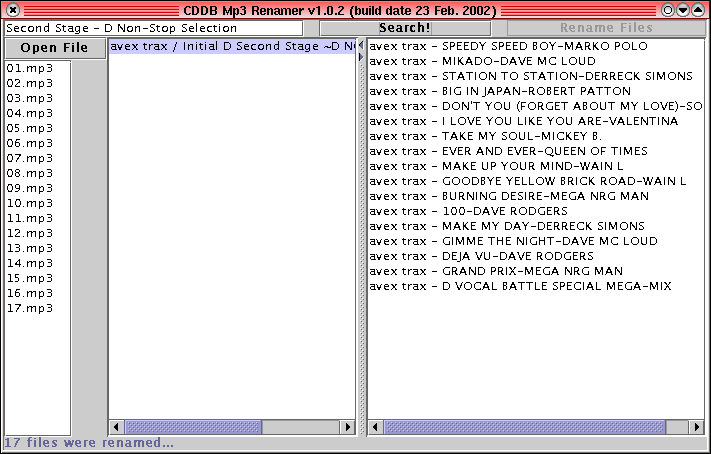Select file 04.mp3

point(37,113)
